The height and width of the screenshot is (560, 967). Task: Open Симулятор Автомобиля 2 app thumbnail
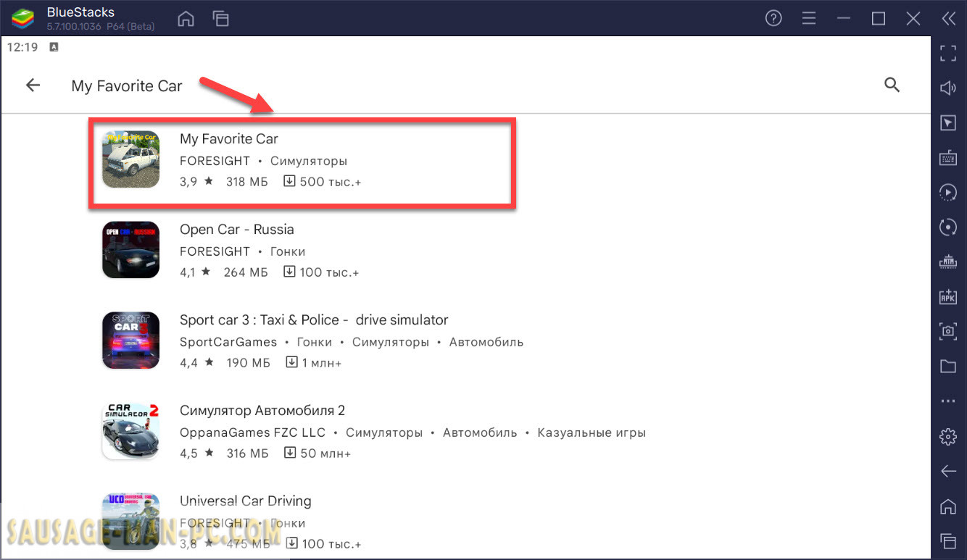point(130,431)
